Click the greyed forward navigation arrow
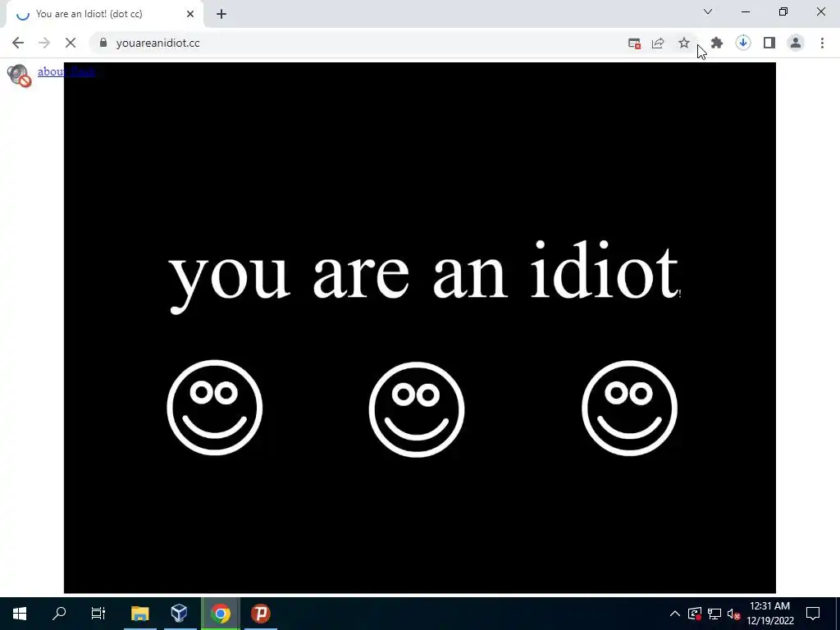 pos(44,43)
